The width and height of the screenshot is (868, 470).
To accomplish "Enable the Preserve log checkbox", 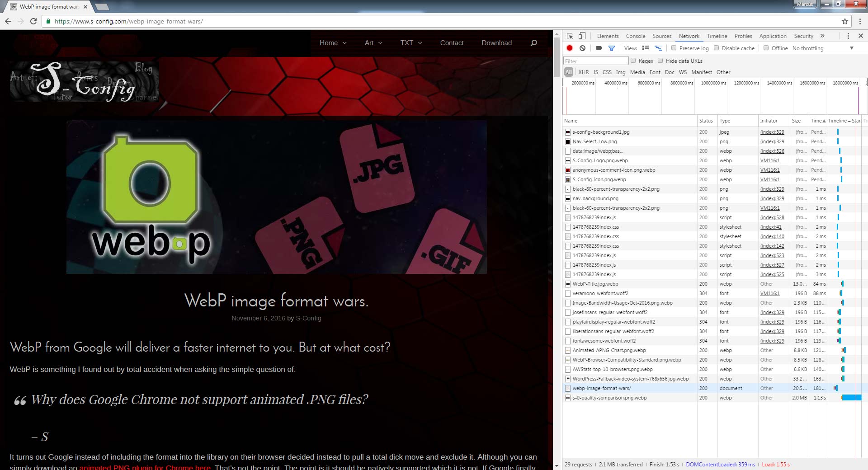I will (674, 48).
